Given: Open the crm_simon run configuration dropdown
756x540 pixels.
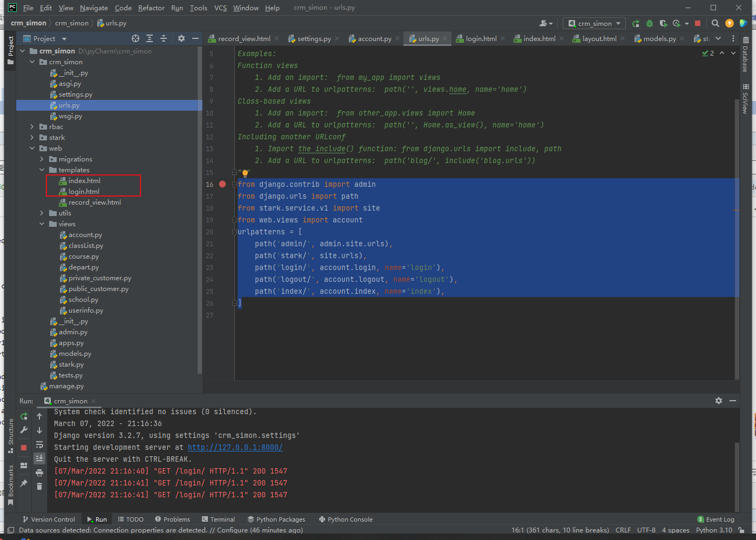Looking at the screenshot, I should click(x=595, y=23).
